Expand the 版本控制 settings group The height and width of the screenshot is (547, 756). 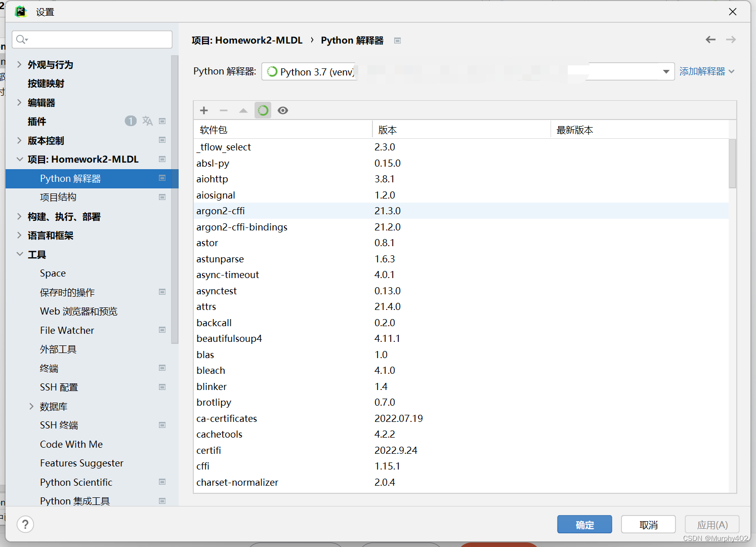click(19, 140)
